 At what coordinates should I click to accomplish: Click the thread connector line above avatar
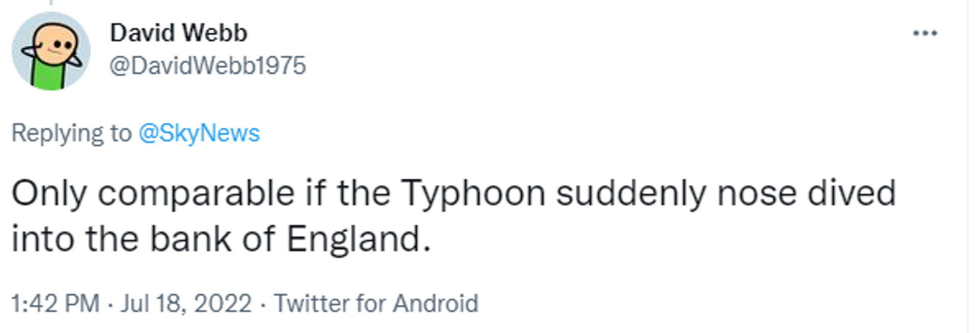pos(51,3)
